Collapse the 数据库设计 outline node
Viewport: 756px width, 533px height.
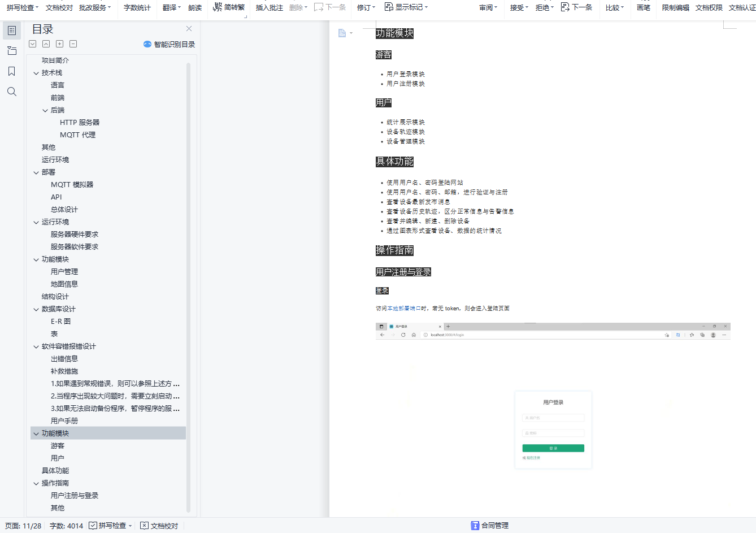point(36,309)
